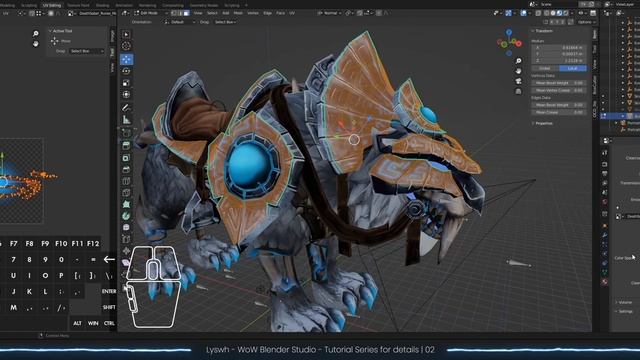Open the Material red sphere tab in Properties
This screenshot has height=360, width=640.
604,282
